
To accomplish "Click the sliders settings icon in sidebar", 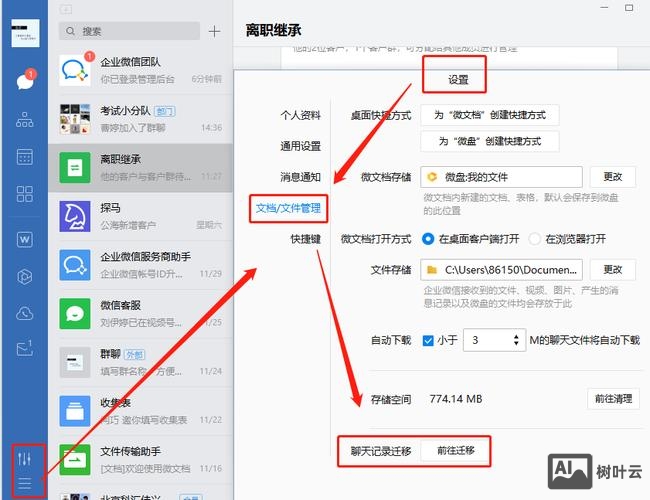I will (x=24, y=459).
